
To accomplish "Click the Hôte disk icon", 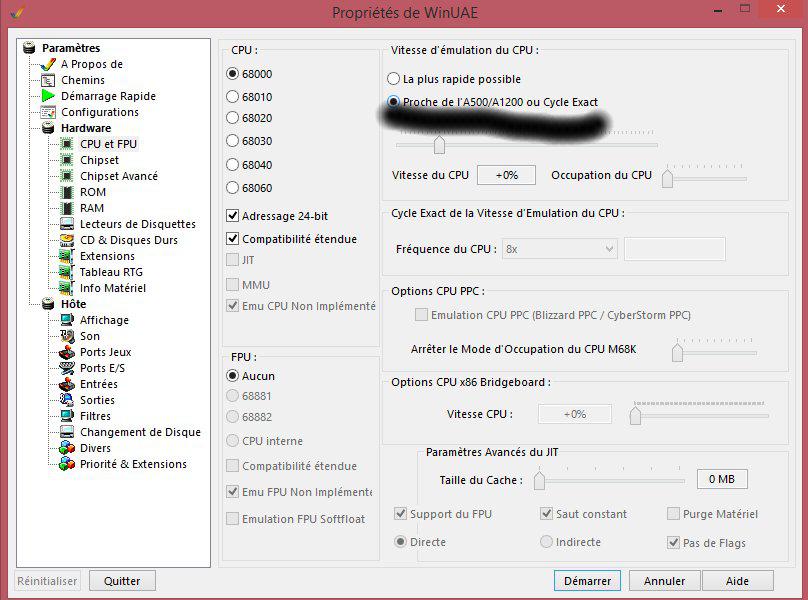I will (48, 304).
